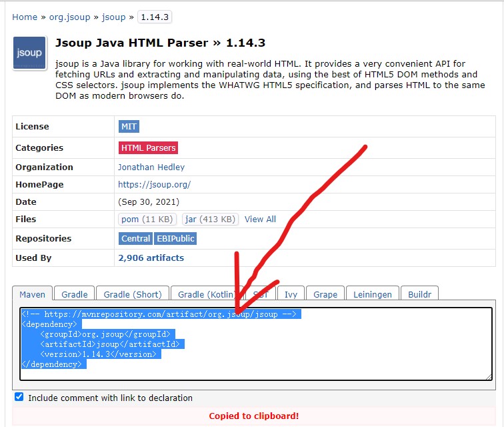
Task: Download the pom (11 KB) file
Action: (x=147, y=219)
